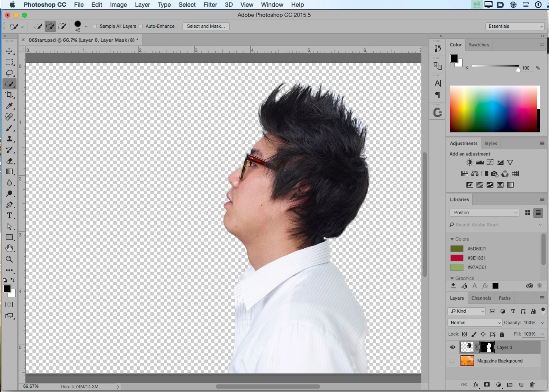Click the Select and Mask button
The height and width of the screenshot is (392, 549).
206,26
